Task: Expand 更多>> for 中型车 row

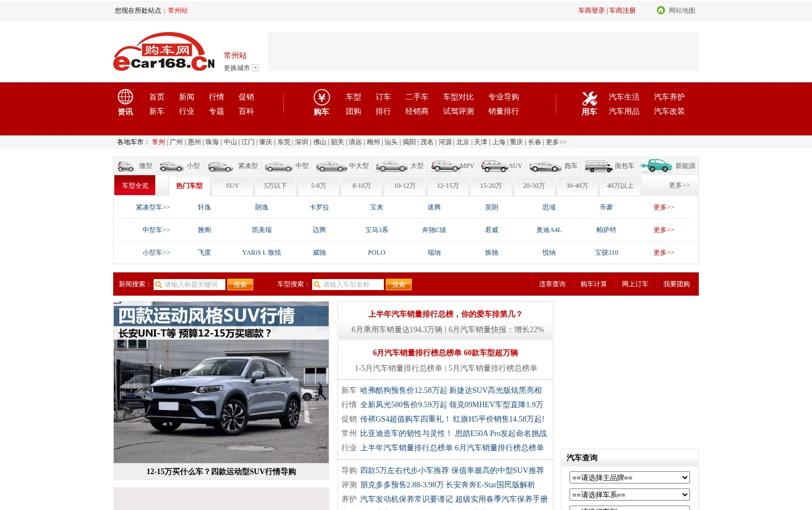Action: 664,230
